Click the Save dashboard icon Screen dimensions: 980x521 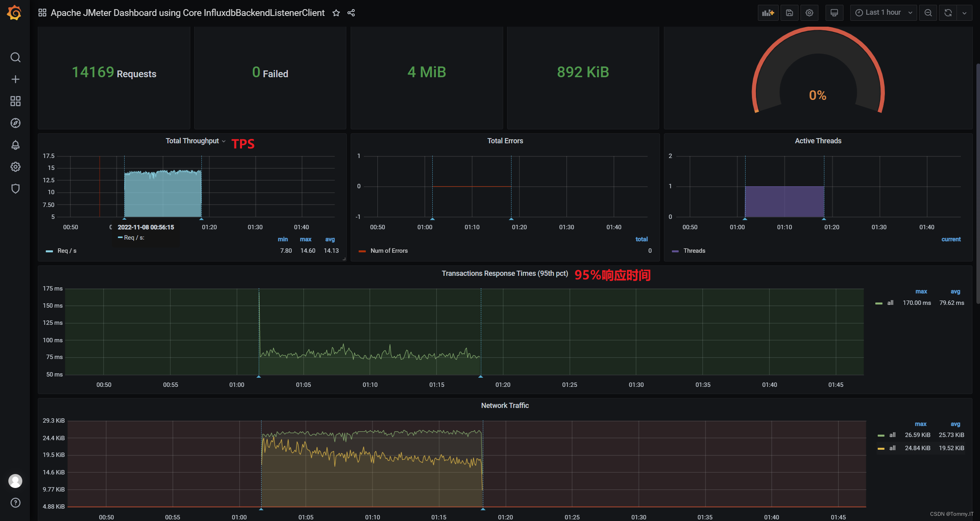click(x=789, y=12)
